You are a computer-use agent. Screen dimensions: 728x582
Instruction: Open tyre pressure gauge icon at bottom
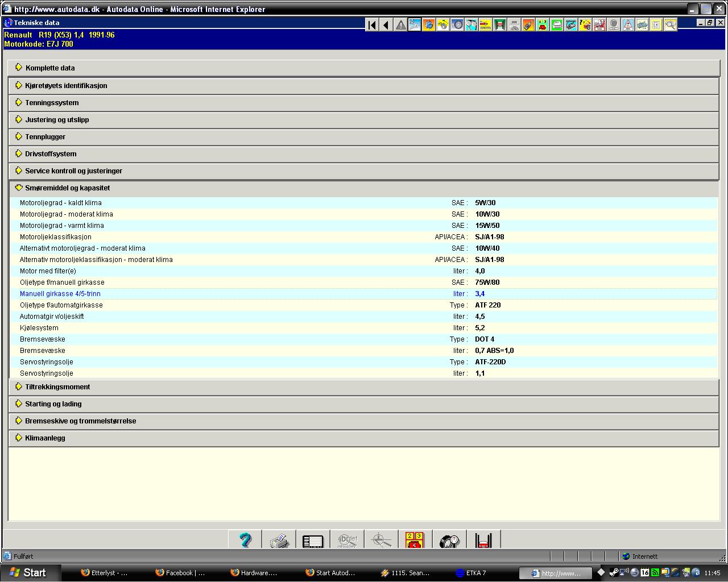(x=449, y=540)
